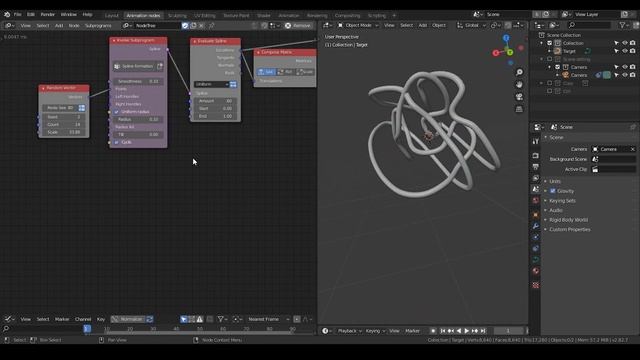Switch perspective/orthographic grid icon
The image size is (640, 360).
click(519, 109)
